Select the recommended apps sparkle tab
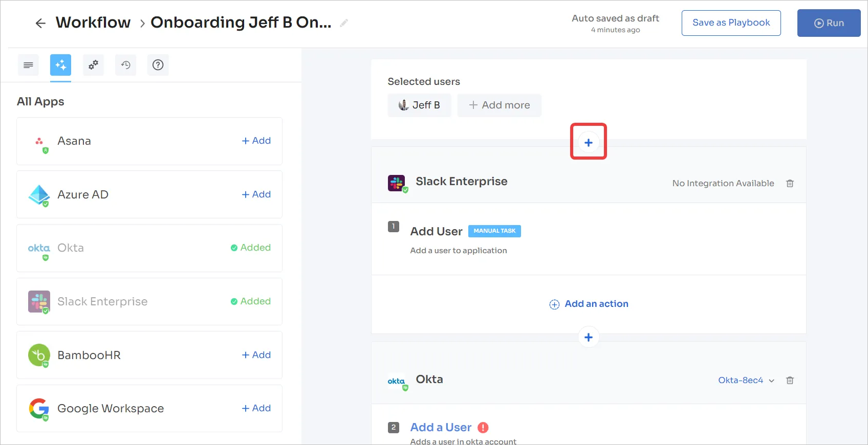868x445 pixels. click(x=60, y=65)
